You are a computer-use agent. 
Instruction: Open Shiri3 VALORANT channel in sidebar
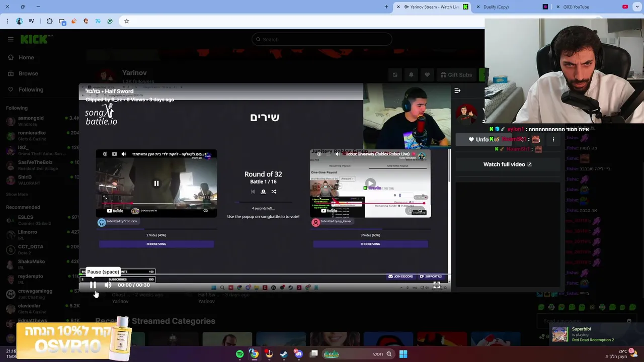(40, 179)
